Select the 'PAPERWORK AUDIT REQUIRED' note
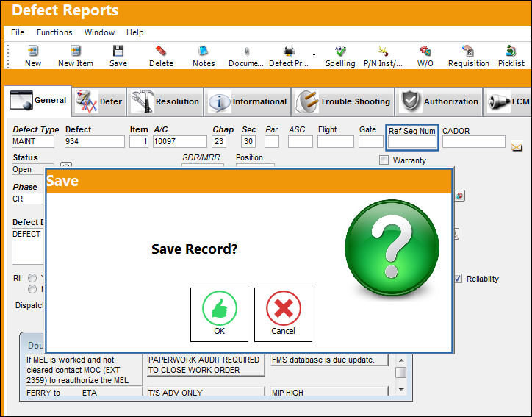The height and width of the screenshot is (417, 532). pyautogui.click(x=205, y=365)
